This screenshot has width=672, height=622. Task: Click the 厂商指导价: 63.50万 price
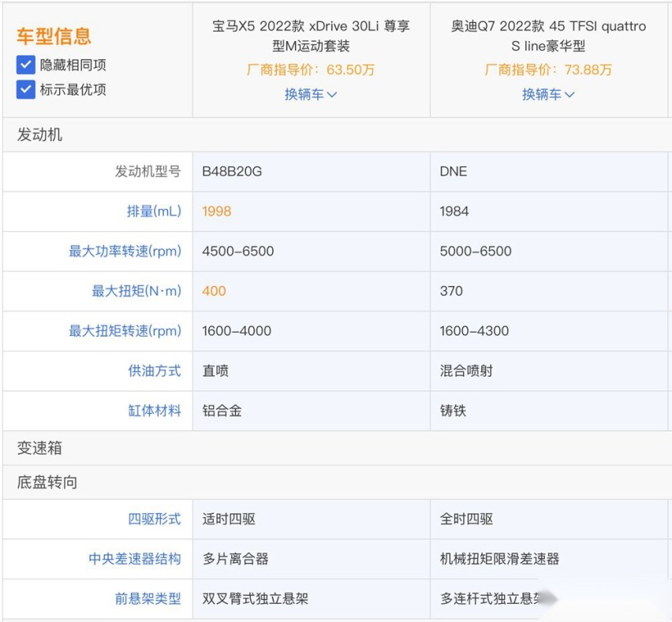point(311,69)
